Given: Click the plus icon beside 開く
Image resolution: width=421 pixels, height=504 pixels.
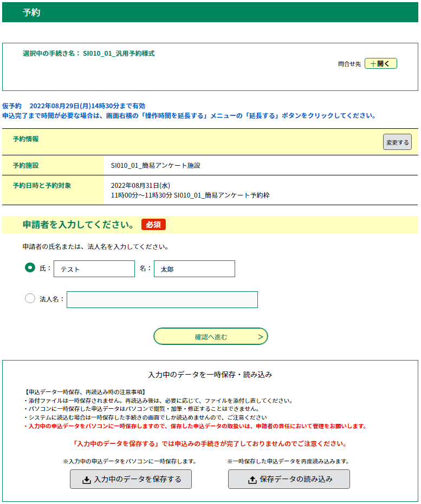Looking at the screenshot, I should click(x=372, y=64).
